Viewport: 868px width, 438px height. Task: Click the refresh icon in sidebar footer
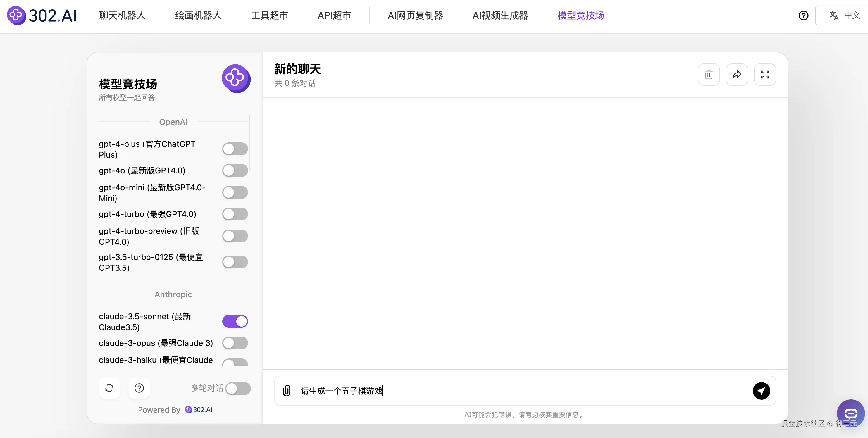point(109,388)
